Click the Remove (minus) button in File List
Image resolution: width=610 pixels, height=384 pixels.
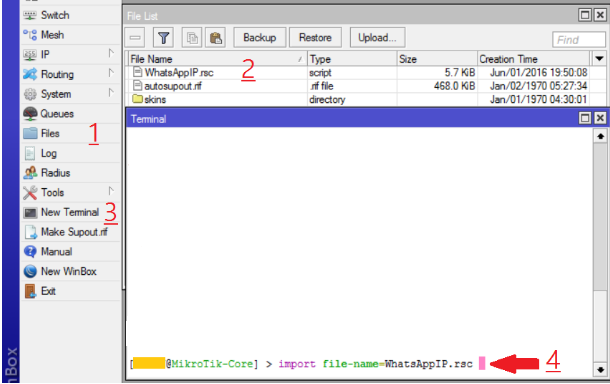coord(135,38)
